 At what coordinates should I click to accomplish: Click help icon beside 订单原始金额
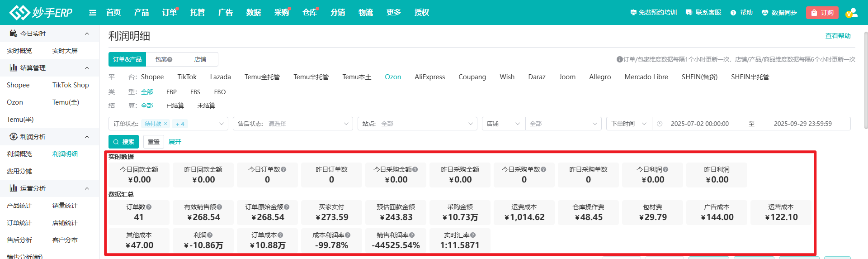pos(287,207)
